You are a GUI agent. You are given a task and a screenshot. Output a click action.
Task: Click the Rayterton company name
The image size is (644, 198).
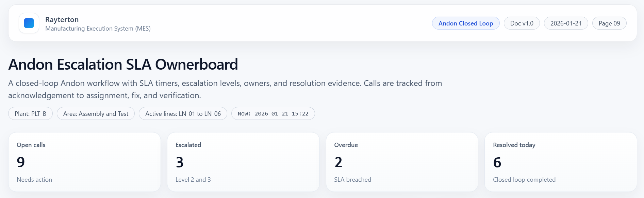coord(62,20)
